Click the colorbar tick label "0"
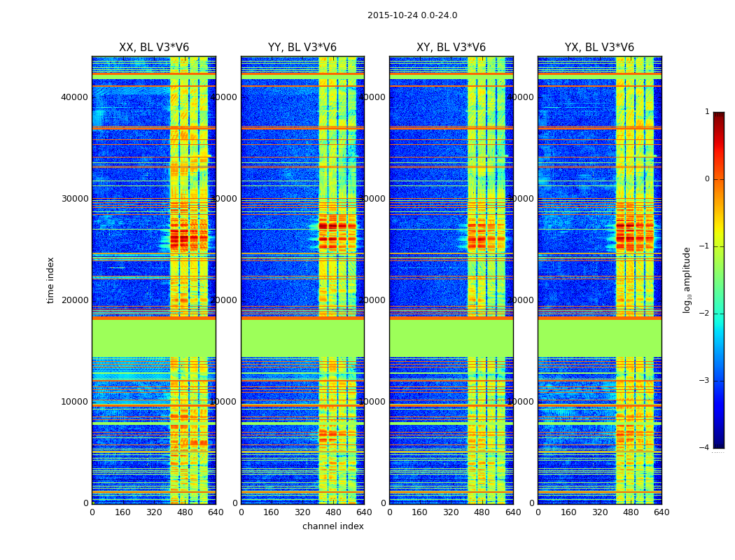The image size is (735, 560). coord(706,179)
